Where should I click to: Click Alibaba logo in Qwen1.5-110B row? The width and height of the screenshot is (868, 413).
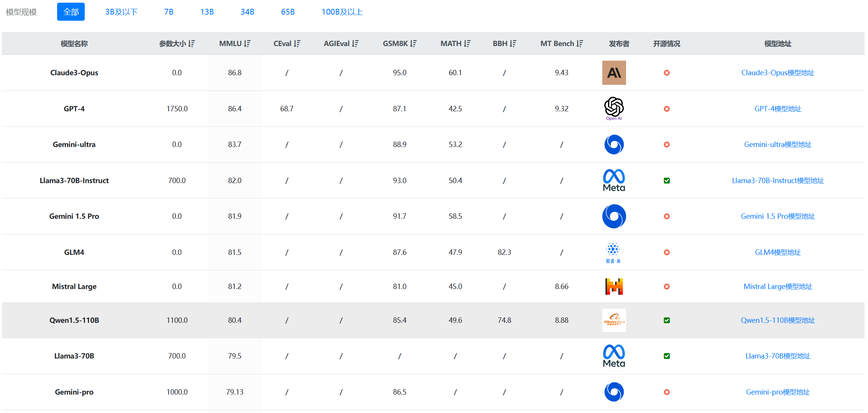click(x=614, y=320)
